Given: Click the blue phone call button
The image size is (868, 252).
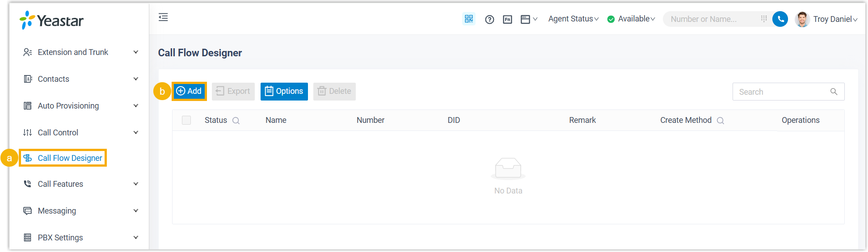Looking at the screenshot, I should [780, 19].
